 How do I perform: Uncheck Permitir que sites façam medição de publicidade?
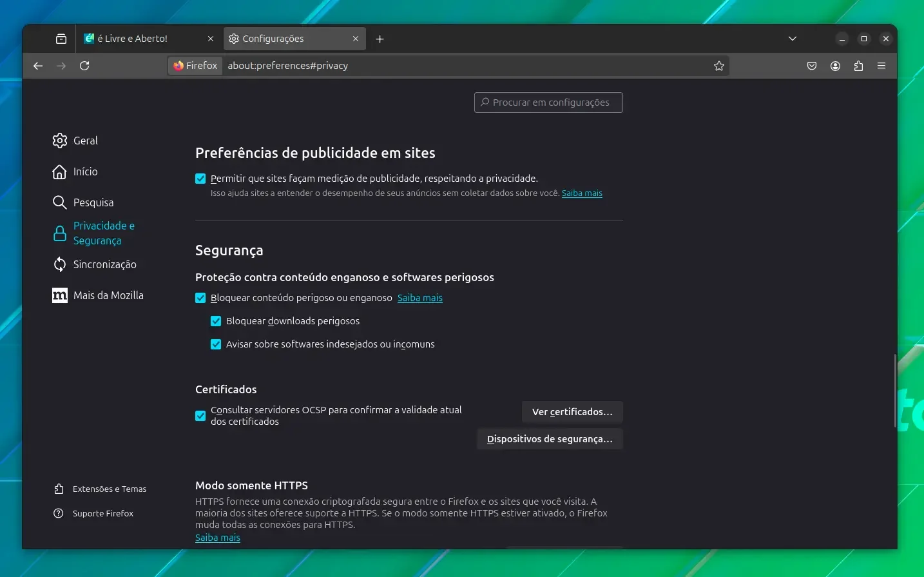click(200, 179)
